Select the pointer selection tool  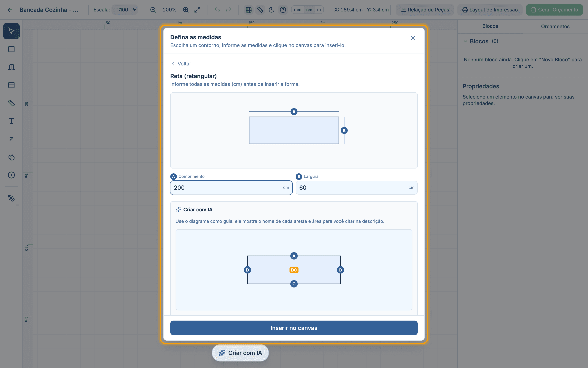point(11,31)
